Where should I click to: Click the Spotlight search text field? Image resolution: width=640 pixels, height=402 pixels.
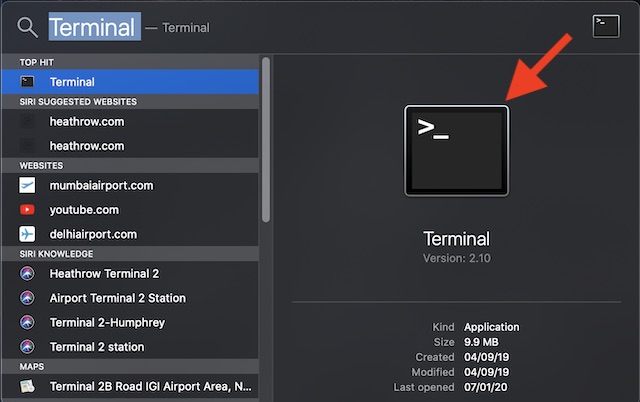click(300, 28)
